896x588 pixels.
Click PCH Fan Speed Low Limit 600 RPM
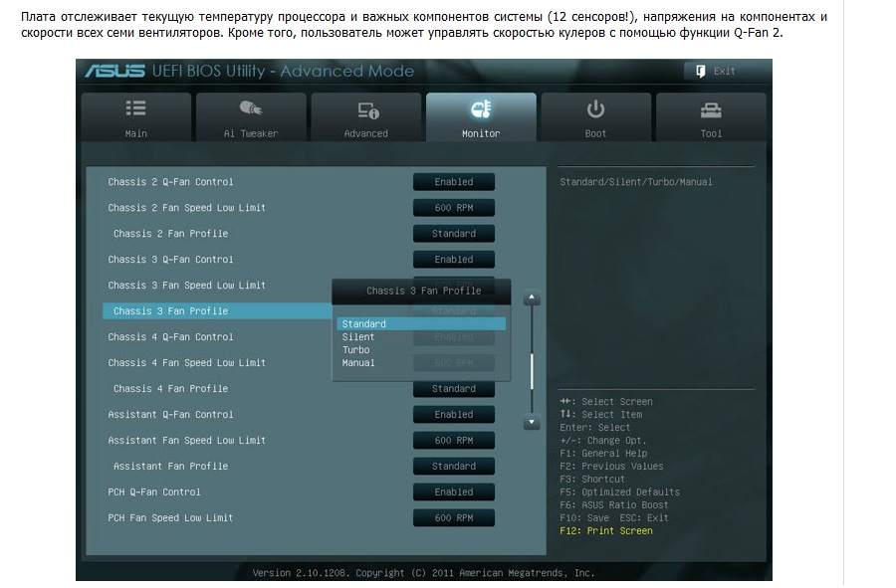point(454,518)
